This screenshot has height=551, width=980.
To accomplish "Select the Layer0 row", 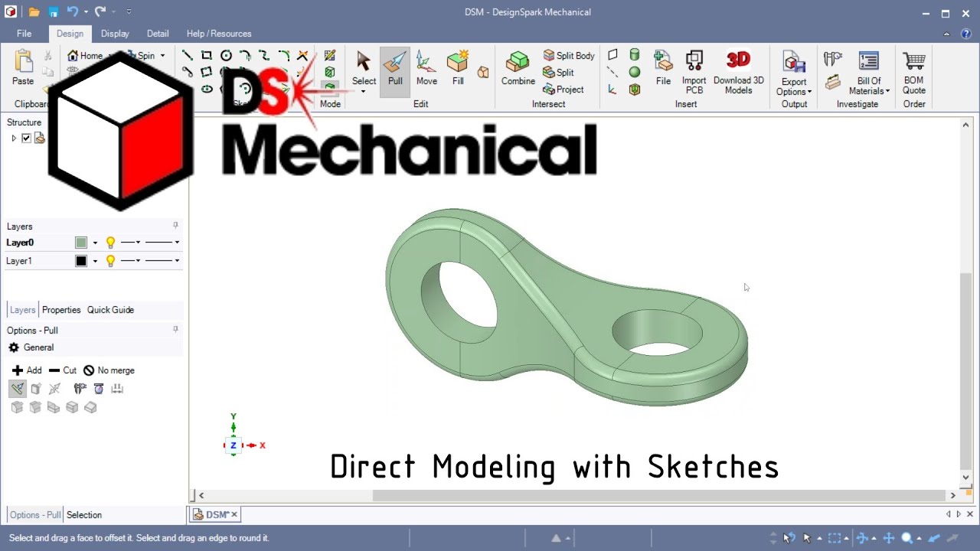I will [x=93, y=243].
